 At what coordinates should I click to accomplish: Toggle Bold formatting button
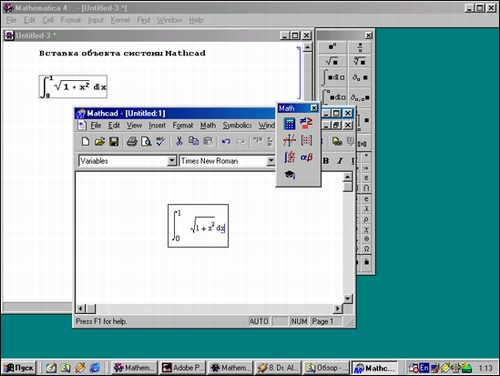(x=326, y=161)
